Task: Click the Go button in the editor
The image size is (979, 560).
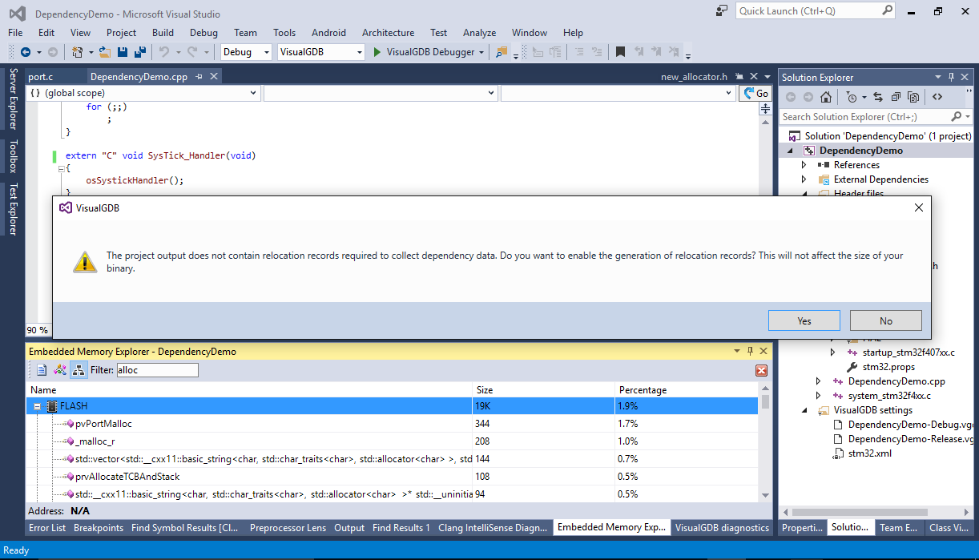Action: [755, 93]
